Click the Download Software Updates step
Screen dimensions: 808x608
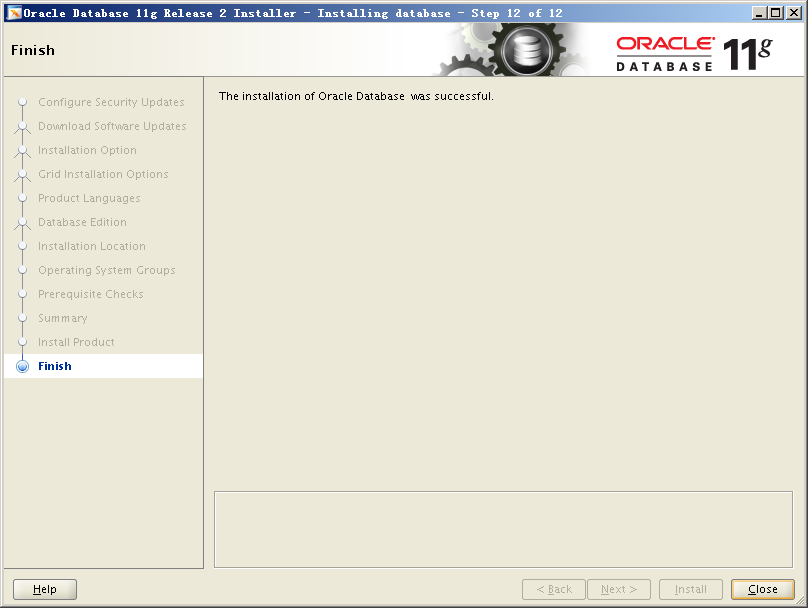click(x=112, y=126)
